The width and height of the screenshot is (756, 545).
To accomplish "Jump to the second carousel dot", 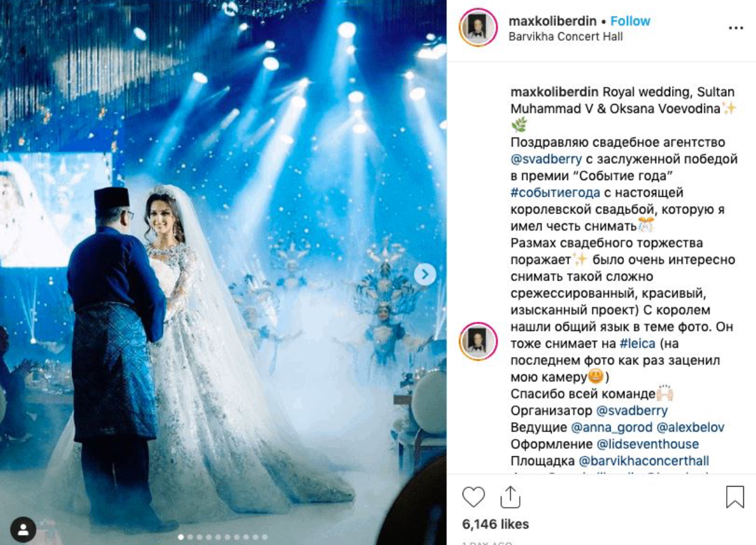I will coord(190,537).
